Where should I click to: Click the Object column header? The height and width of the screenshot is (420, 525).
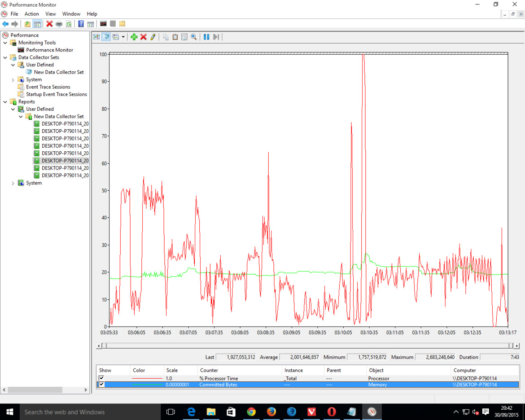coord(408,370)
